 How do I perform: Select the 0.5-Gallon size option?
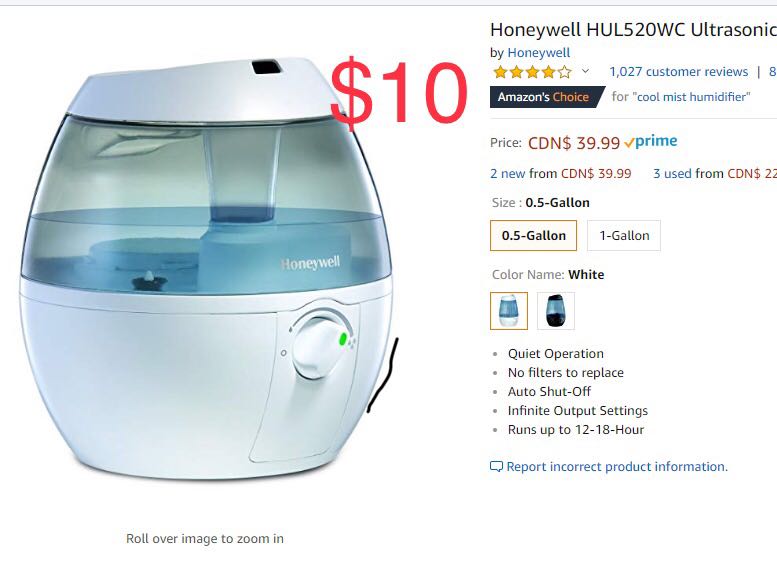(533, 235)
